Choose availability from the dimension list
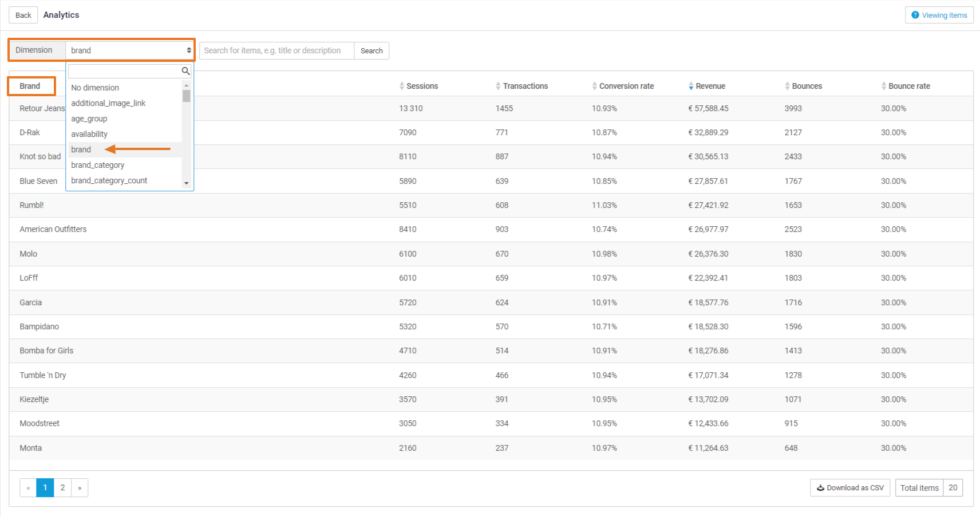 click(125, 134)
